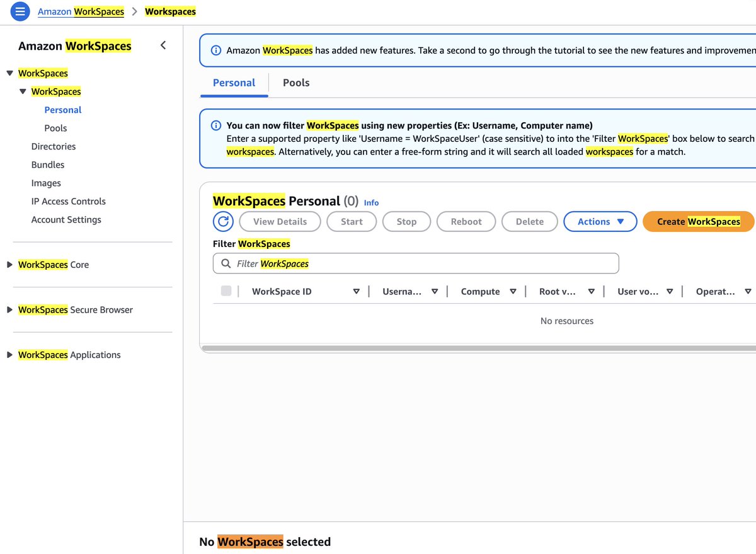This screenshot has width=756, height=554.
Task: Expand the WorkSpaces Core section
Action: 9,265
